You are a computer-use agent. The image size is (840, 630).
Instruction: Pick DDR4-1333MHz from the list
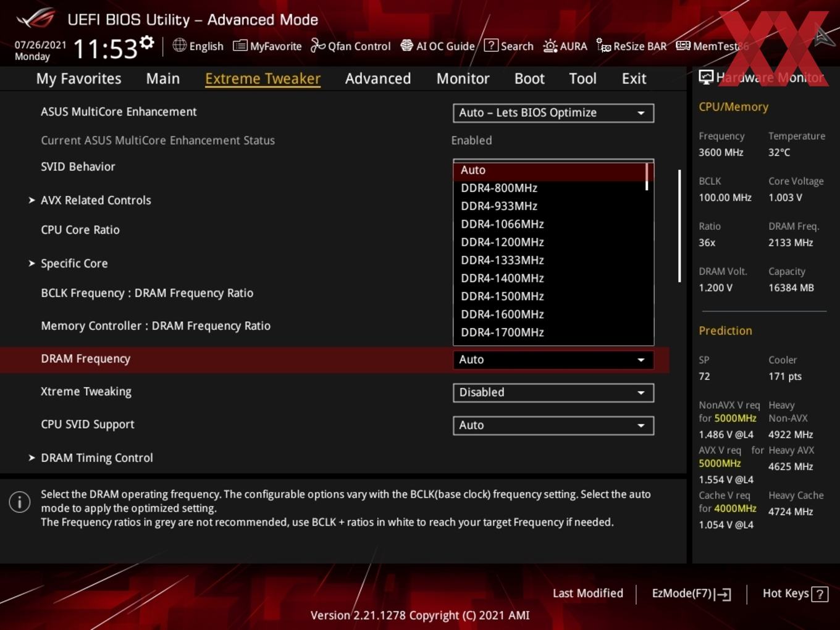pos(550,260)
